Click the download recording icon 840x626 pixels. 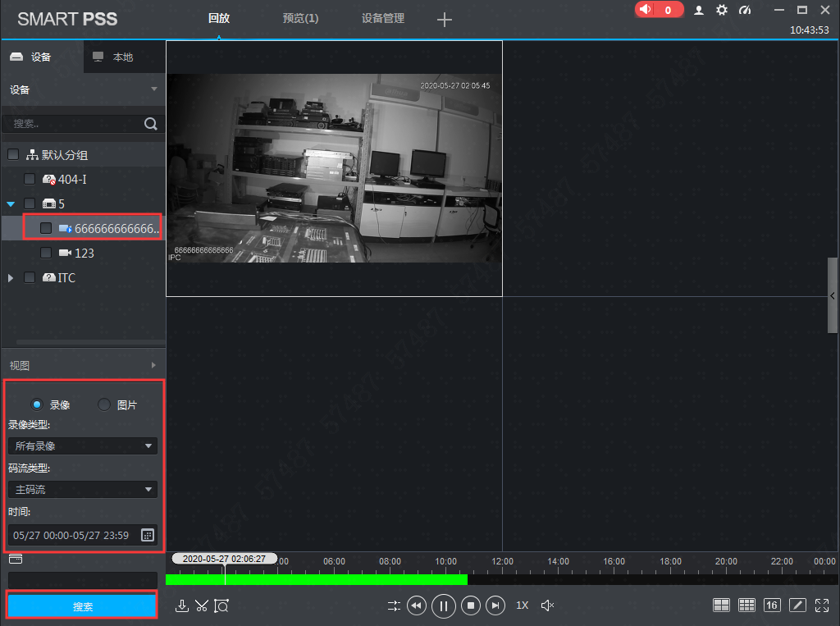click(x=181, y=605)
